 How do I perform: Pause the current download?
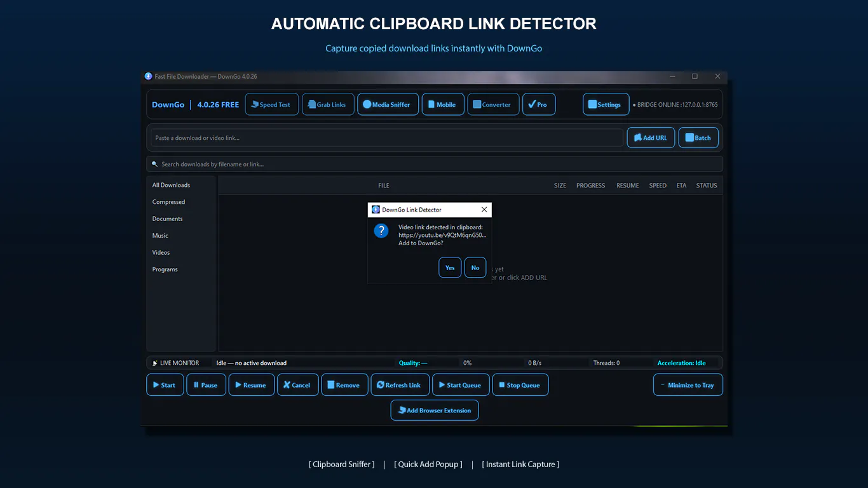click(206, 384)
